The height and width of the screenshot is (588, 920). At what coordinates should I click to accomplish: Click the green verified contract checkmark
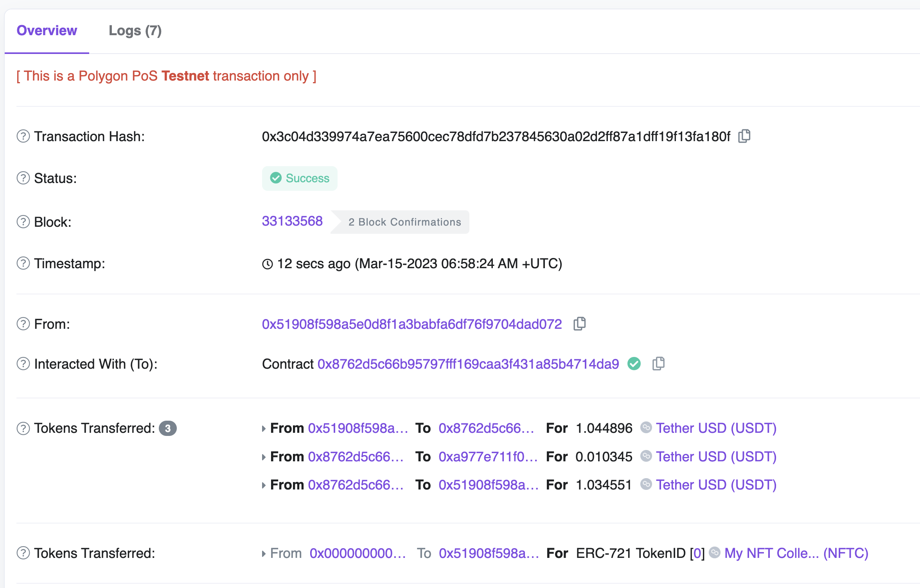(x=634, y=364)
